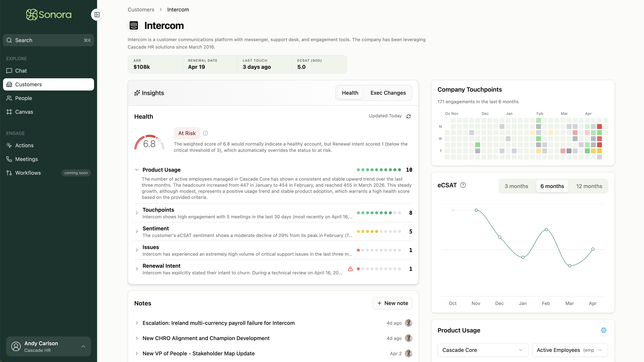
Task: Switch eCSAT range to 12 months
Action: coord(589,186)
